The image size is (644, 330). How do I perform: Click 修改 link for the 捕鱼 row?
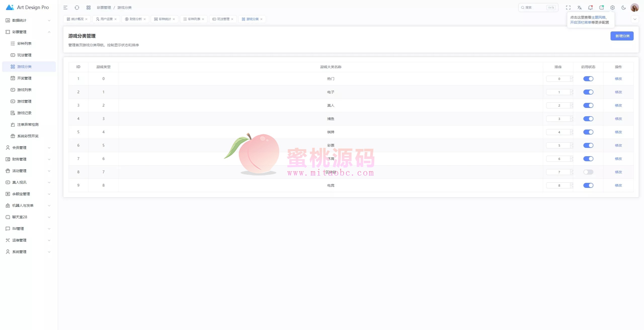coord(618,119)
